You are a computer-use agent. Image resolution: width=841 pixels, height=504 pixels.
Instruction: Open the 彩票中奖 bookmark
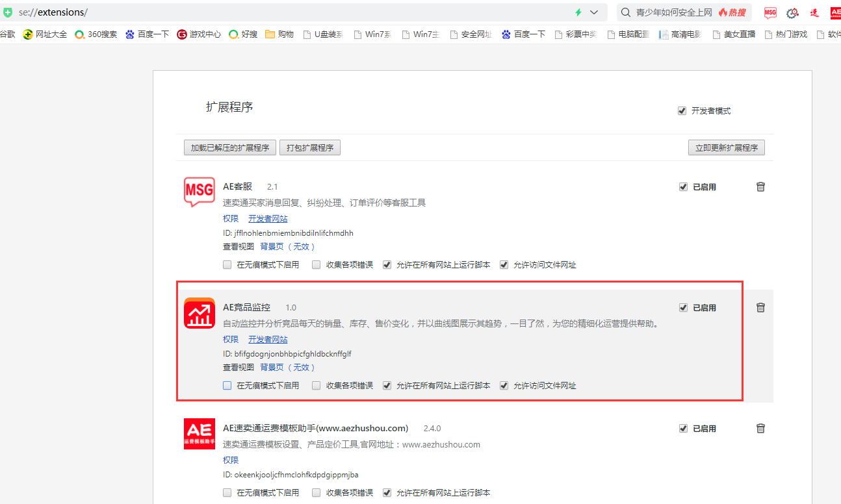coord(576,34)
